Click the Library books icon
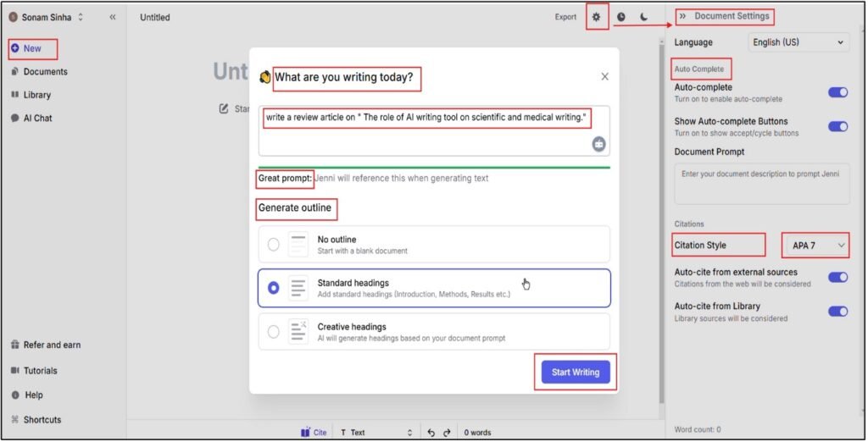The width and height of the screenshot is (868, 442). point(15,95)
